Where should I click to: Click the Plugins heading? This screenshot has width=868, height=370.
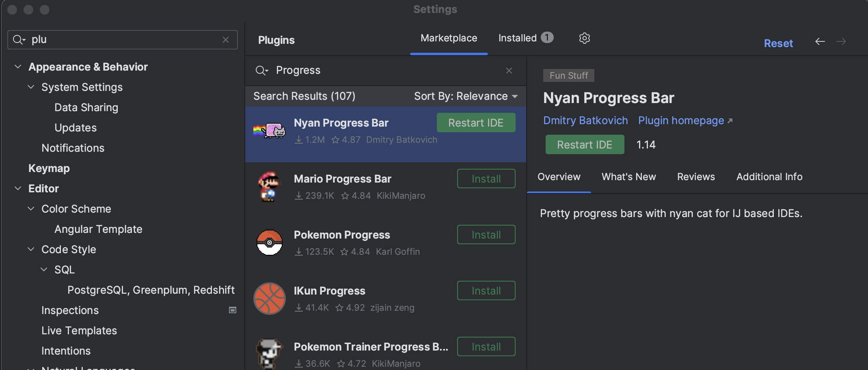(x=276, y=40)
